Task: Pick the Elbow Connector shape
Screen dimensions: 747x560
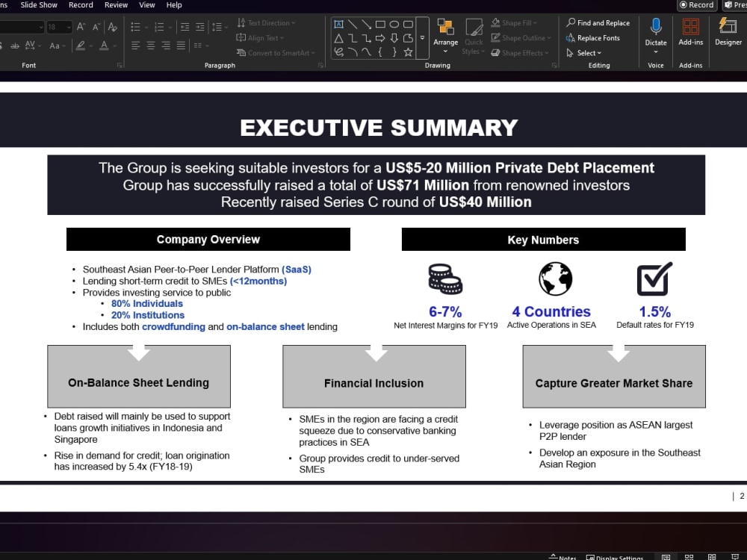Action: [x=353, y=38]
